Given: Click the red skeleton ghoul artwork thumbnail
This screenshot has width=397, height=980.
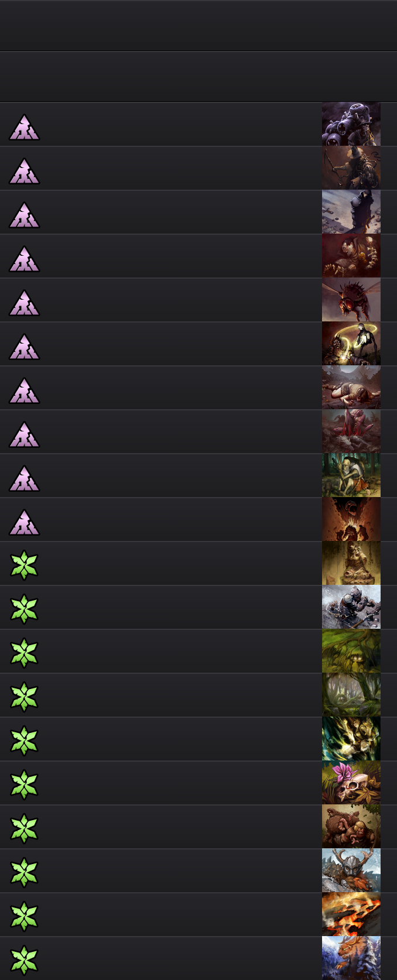Looking at the screenshot, I should [351, 256].
